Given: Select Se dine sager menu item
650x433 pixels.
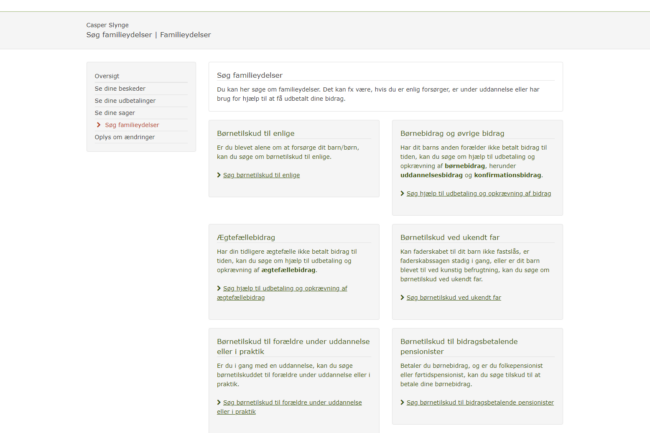Looking at the screenshot, I should click(x=115, y=113).
